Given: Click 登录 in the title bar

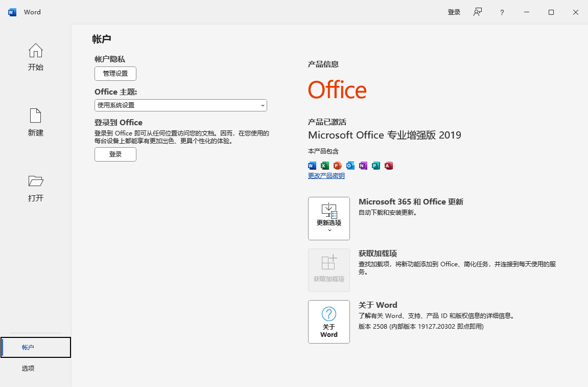Looking at the screenshot, I should (454, 12).
